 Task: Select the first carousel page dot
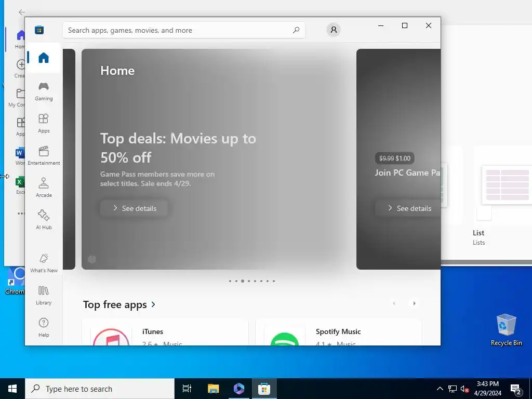coord(230,281)
